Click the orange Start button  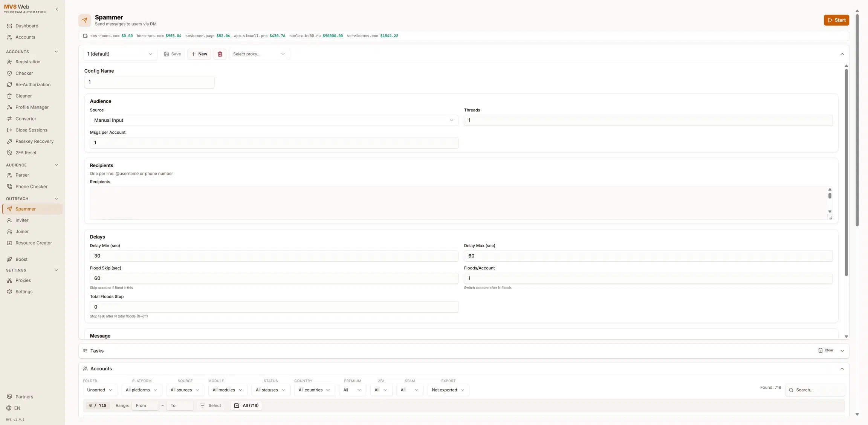pyautogui.click(x=836, y=20)
